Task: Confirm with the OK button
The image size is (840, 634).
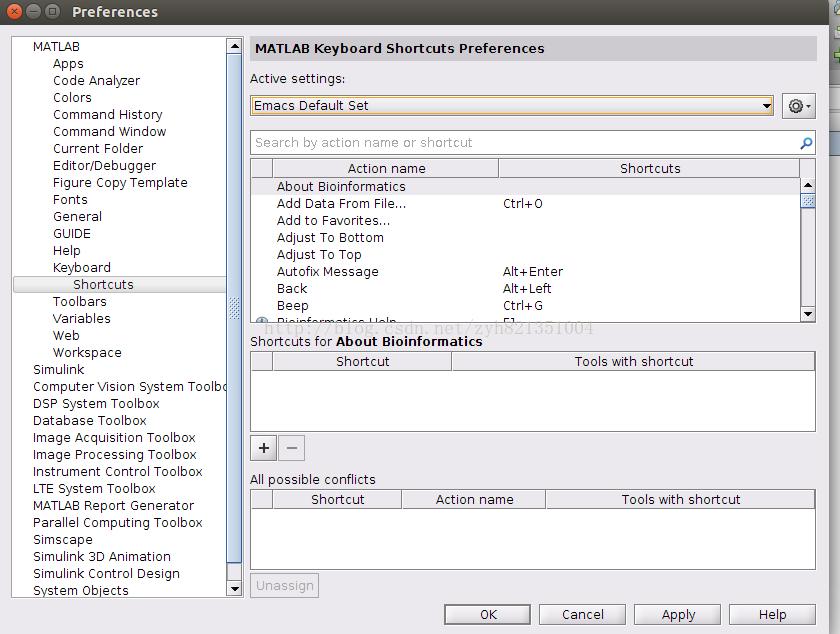Action: click(488, 615)
